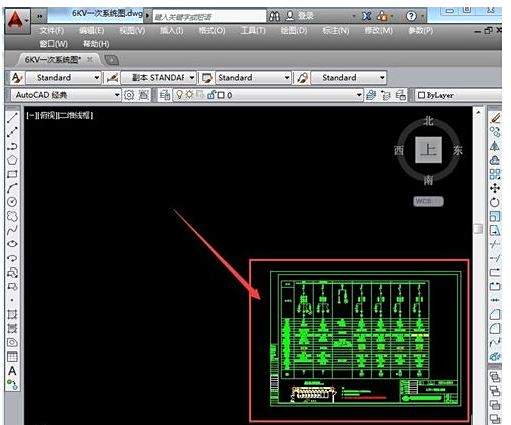Select the Move tool in modify toolbar
The width and height of the screenshot is (511, 425).
495,188
